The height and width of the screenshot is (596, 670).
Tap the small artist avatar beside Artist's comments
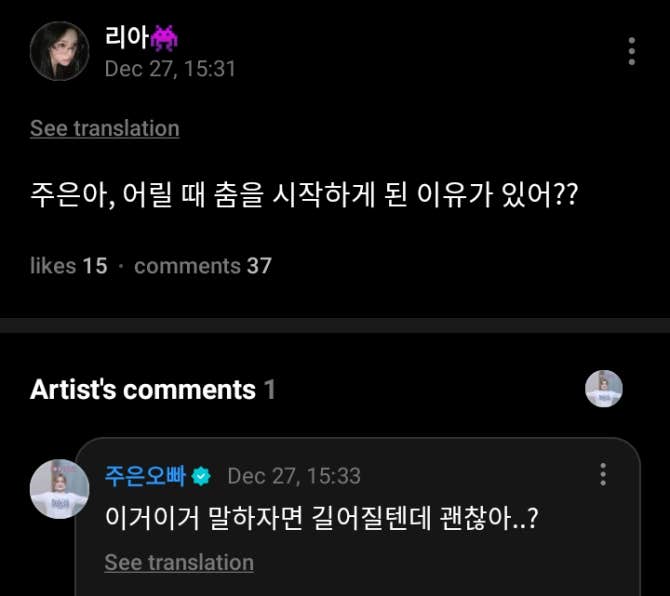coord(603,389)
